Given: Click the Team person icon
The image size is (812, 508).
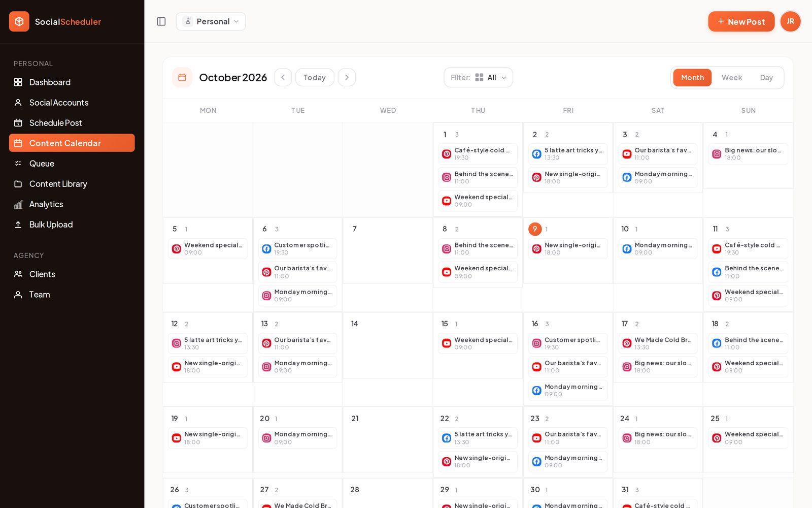Looking at the screenshot, I should [18, 295].
